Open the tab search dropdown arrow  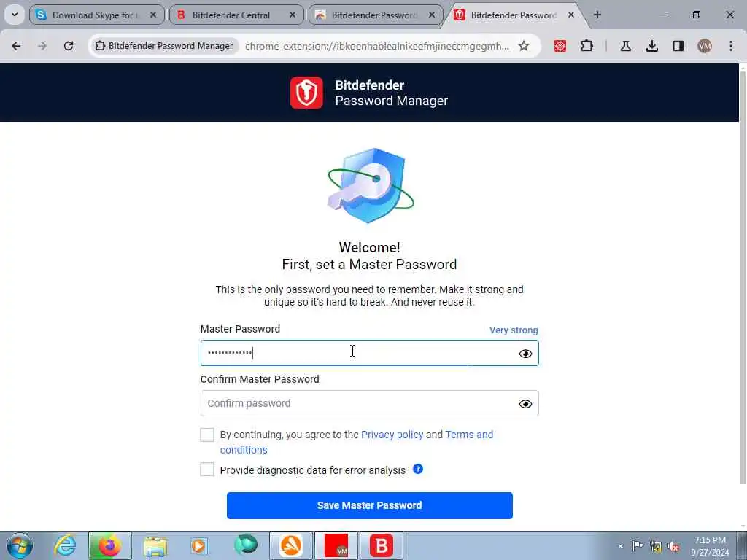tap(15, 15)
